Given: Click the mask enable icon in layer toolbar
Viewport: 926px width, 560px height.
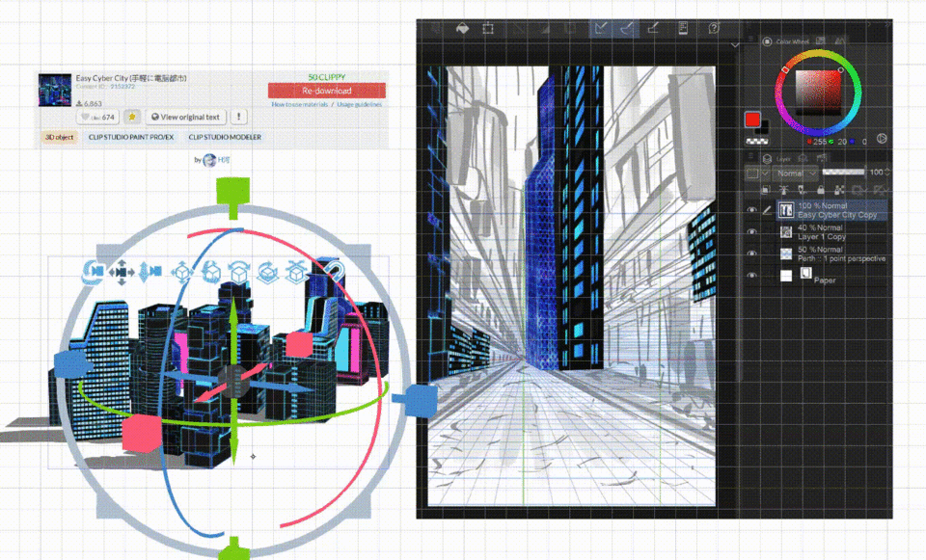Looking at the screenshot, I should coord(859,190).
